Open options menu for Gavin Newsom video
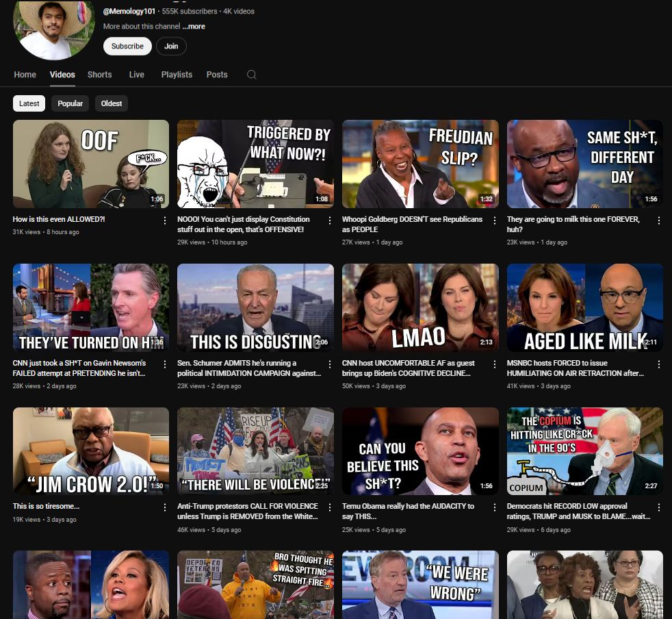The width and height of the screenshot is (672, 619). 164,364
